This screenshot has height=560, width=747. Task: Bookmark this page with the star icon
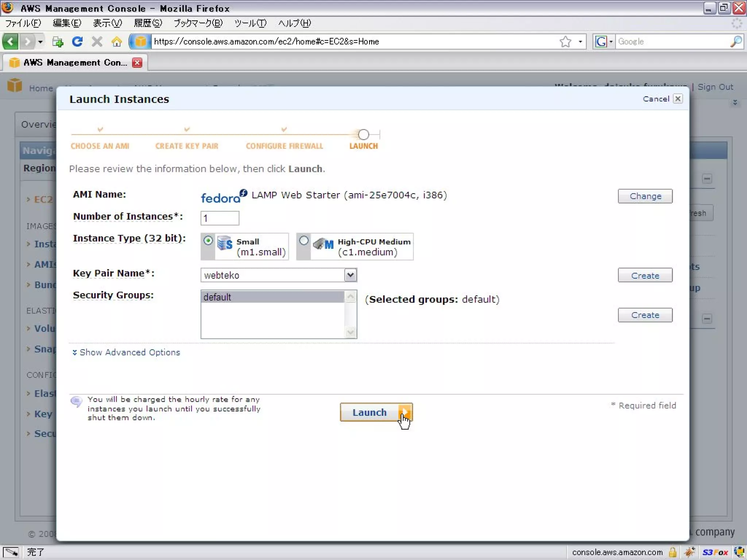pyautogui.click(x=565, y=42)
